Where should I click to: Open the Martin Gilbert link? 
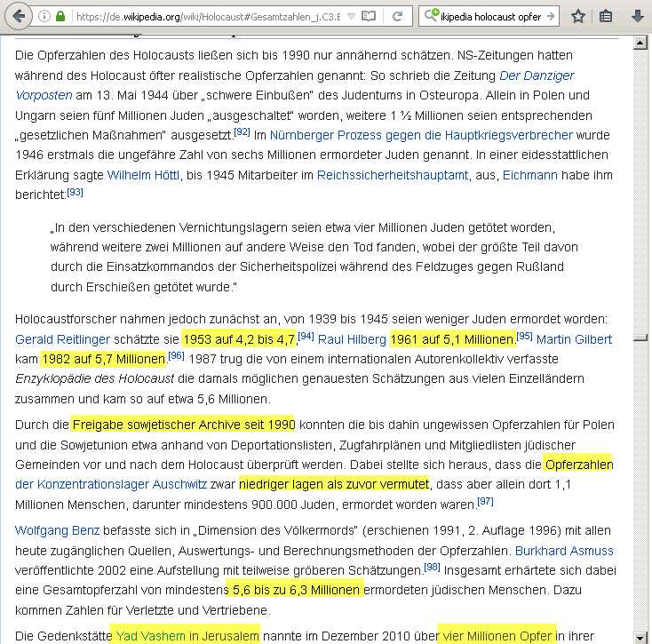pyautogui.click(x=574, y=339)
